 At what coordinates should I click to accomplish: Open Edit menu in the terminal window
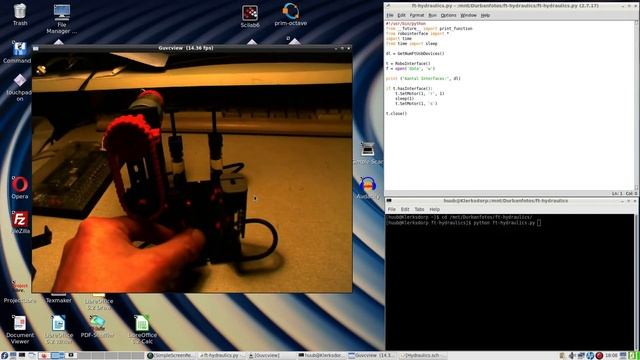tap(404, 209)
